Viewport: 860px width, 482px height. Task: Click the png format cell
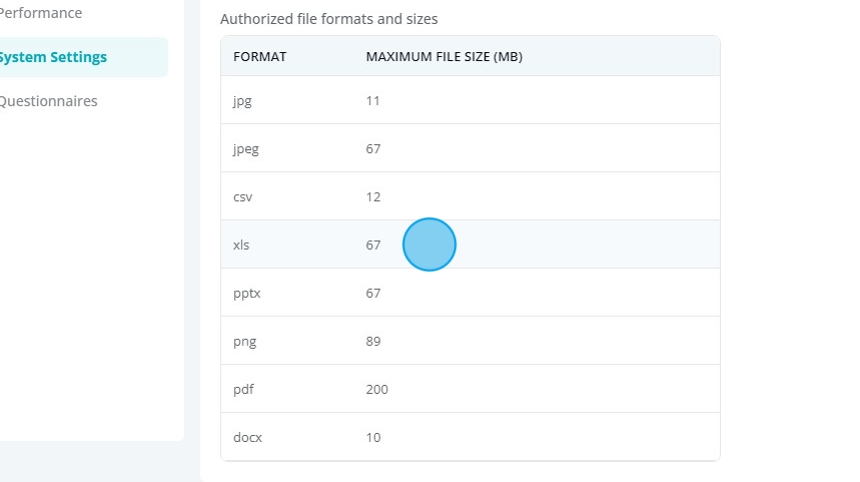pos(245,342)
